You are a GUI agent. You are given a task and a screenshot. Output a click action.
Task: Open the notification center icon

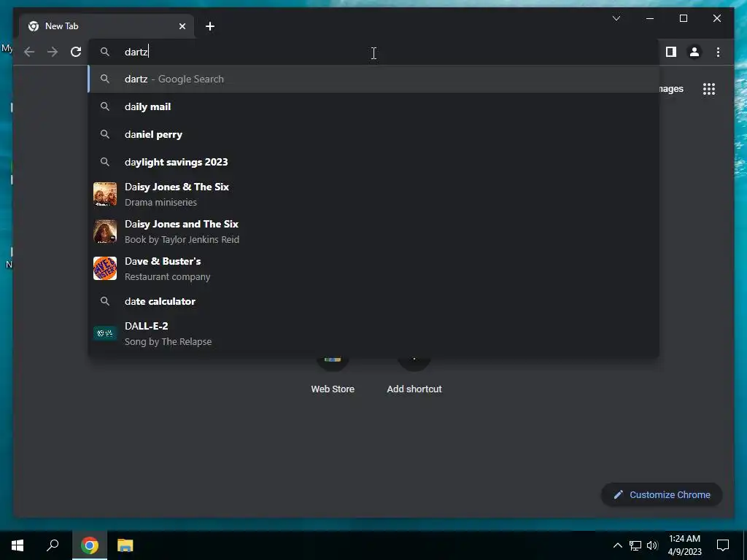point(723,545)
